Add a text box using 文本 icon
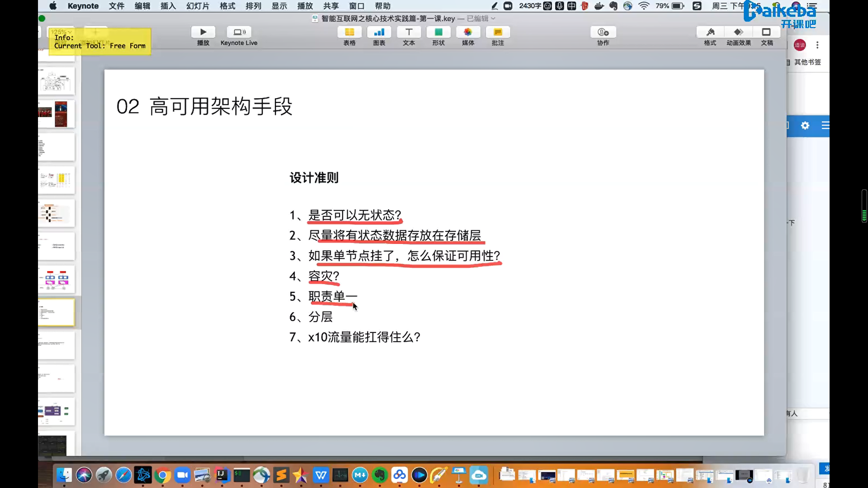Viewport: 868px width, 488px height. [x=409, y=32]
